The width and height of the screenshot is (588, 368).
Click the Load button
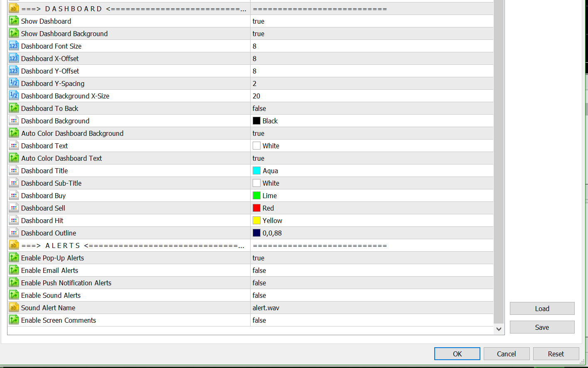(x=542, y=309)
